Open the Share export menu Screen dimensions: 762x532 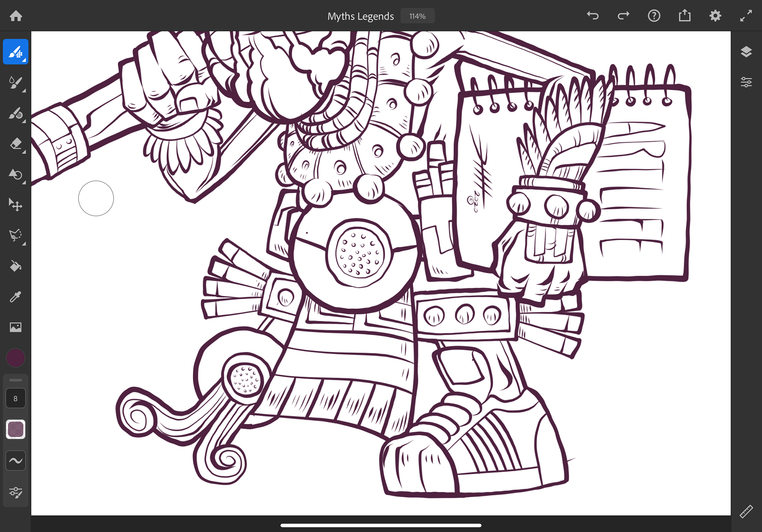pyautogui.click(x=685, y=16)
